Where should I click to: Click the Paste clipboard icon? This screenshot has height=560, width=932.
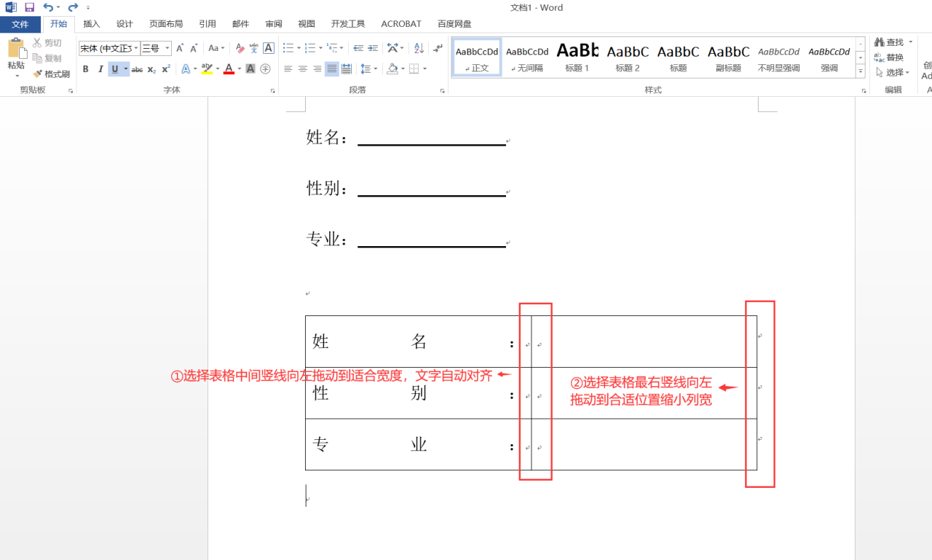16,48
